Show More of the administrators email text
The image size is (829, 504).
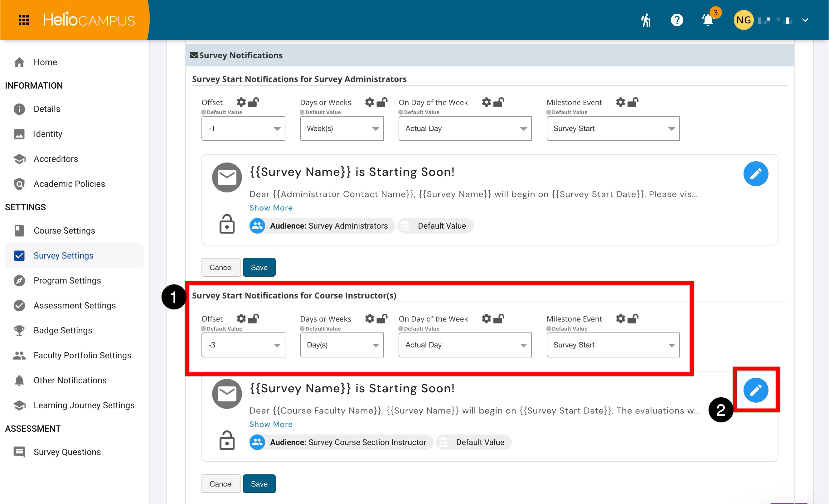click(271, 208)
